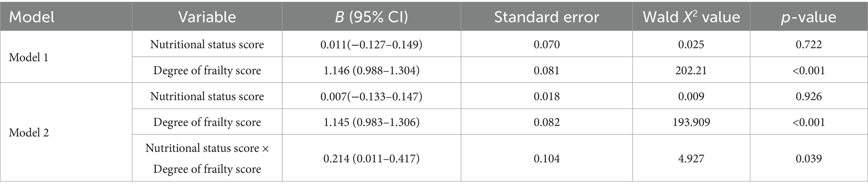Image resolution: width=868 pixels, height=189 pixels.
Task: Click the 0.214 (0.011–0.417) cell
Action: (x=371, y=159)
